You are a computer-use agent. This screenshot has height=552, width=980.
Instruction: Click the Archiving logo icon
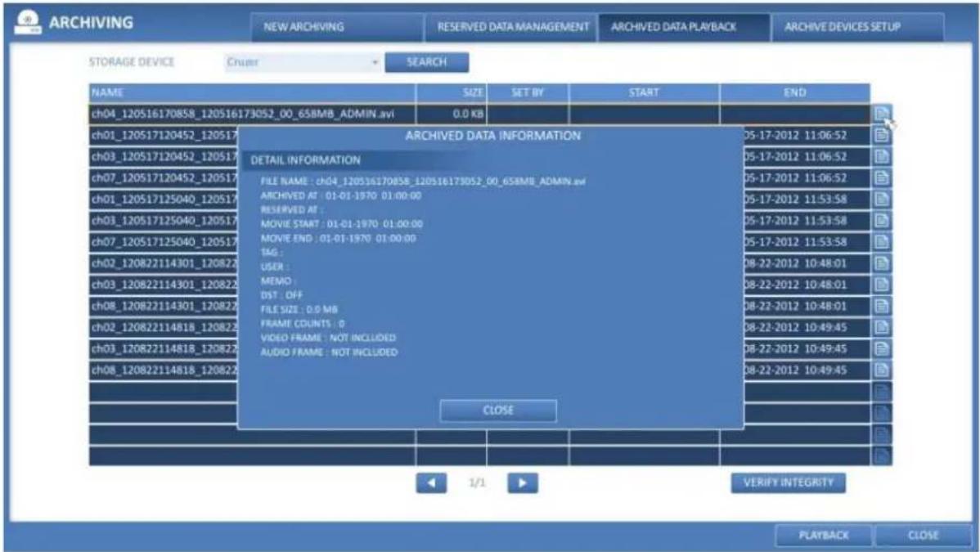point(28,23)
